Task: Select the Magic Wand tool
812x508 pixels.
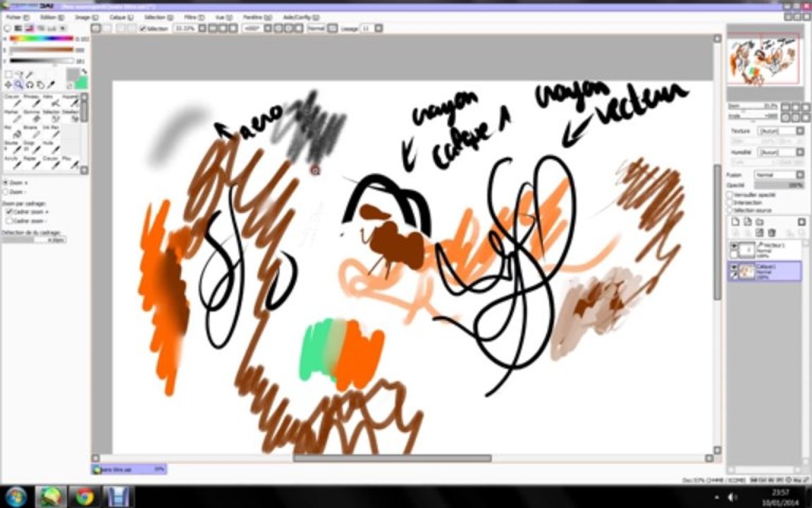Action: tap(30, 75)
